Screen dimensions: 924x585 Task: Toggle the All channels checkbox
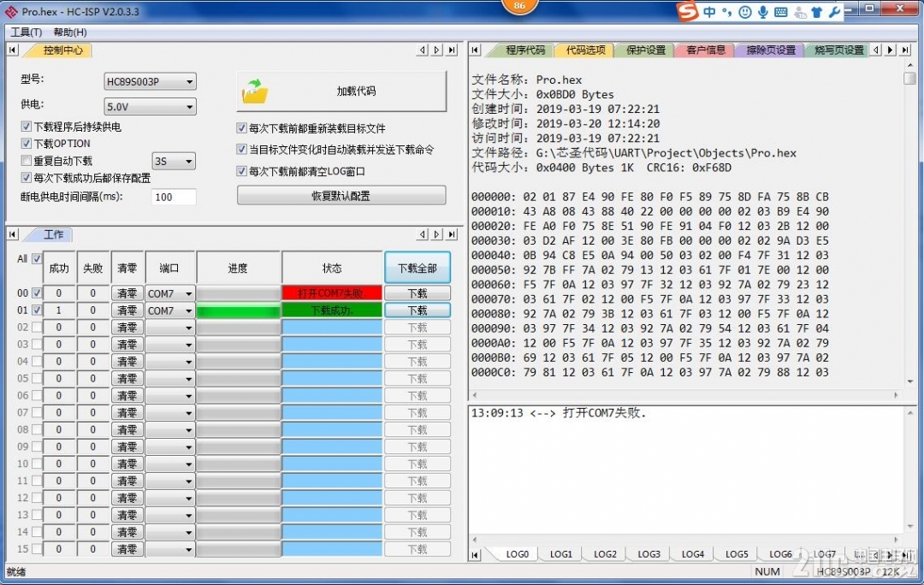37,258
